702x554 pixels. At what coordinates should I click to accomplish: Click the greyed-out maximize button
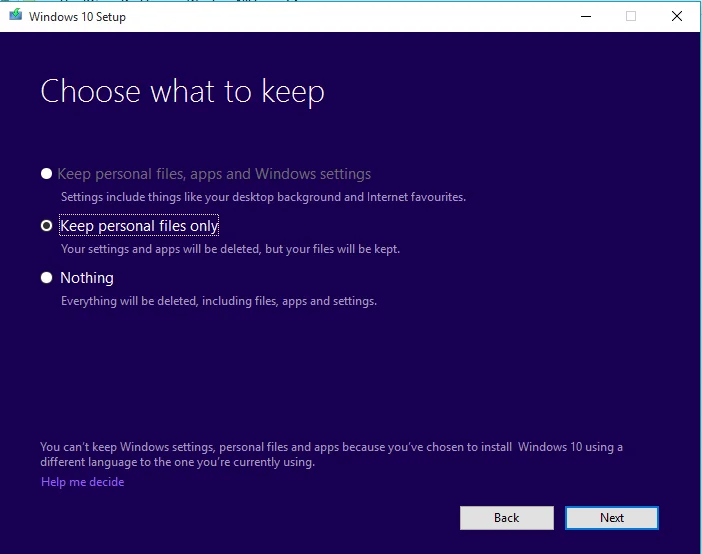pos(631,17)
